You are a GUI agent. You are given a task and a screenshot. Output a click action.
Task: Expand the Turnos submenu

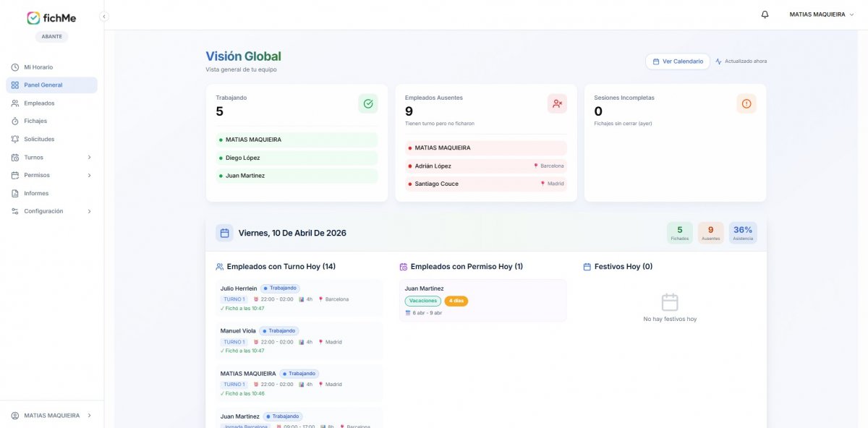click(x=89, y=158)
